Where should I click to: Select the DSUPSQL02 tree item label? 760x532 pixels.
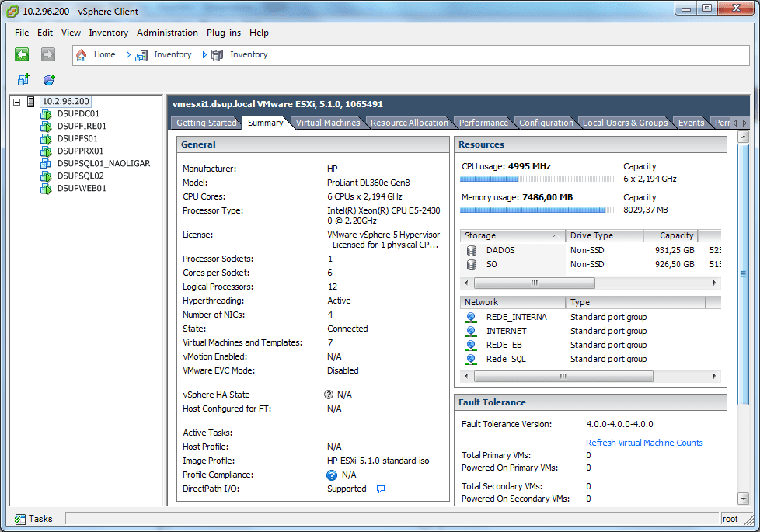tap(81, 176)
